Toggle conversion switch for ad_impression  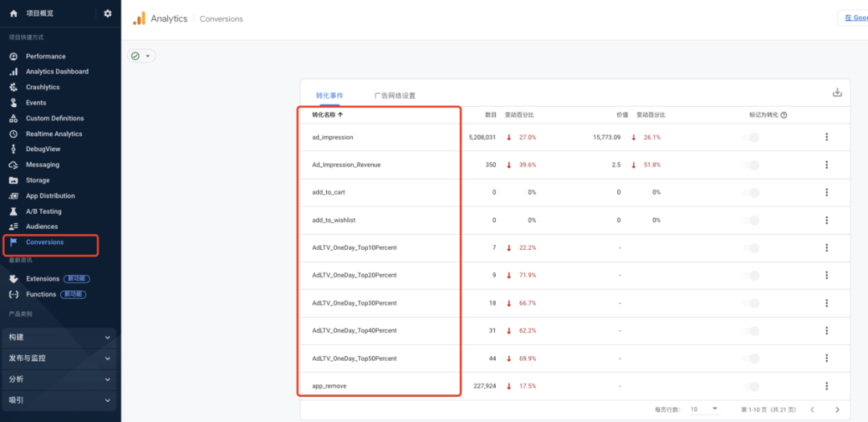(x=751, y=137)
